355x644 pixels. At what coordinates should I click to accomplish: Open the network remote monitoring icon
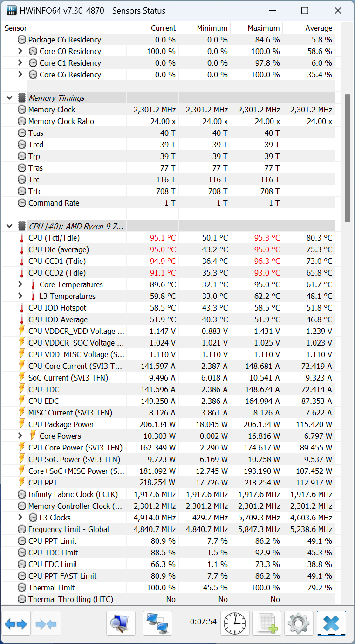tap(157, 623)
